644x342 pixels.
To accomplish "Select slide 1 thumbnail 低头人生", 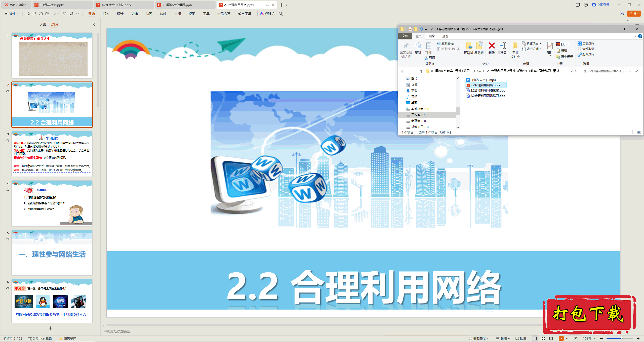I will pos(52,55).
